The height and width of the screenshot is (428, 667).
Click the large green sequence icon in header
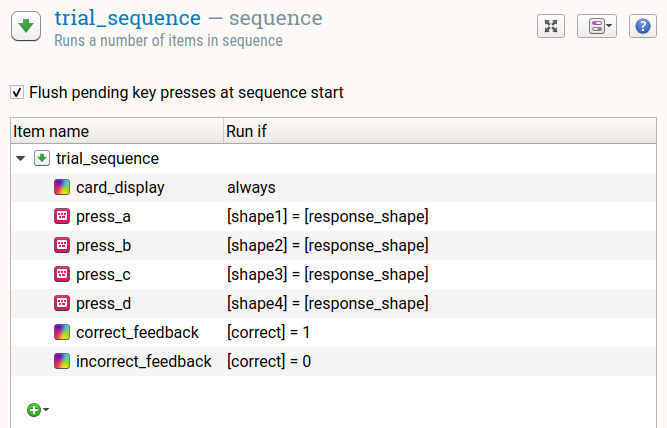pyautogui.click(x=26, y=26)
